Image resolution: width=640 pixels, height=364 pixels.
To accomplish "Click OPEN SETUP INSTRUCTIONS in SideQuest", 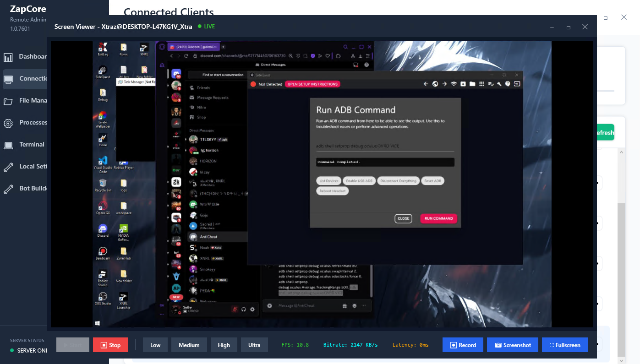I will (x=312, y=84).
